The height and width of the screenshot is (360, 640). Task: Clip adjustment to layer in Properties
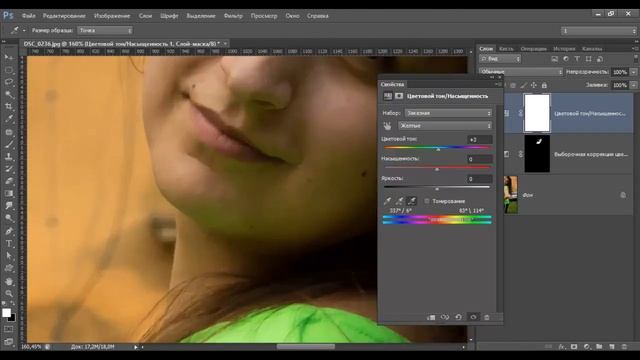point(431,317)
